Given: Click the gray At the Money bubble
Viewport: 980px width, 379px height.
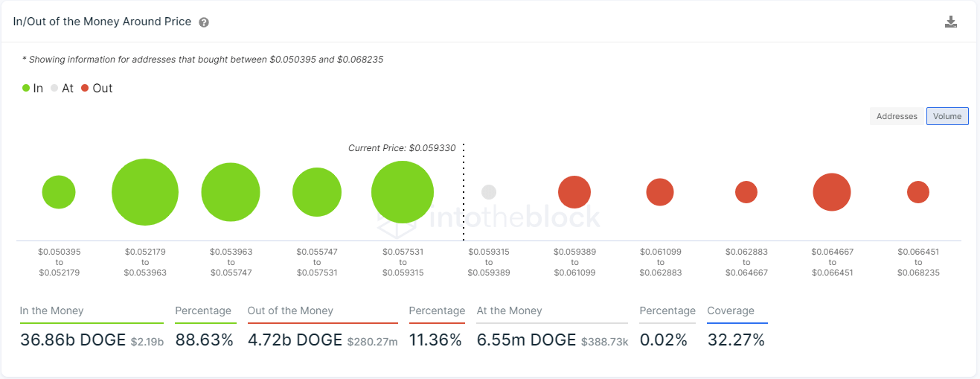Looking at the screenshot, I should click(489, 192).
